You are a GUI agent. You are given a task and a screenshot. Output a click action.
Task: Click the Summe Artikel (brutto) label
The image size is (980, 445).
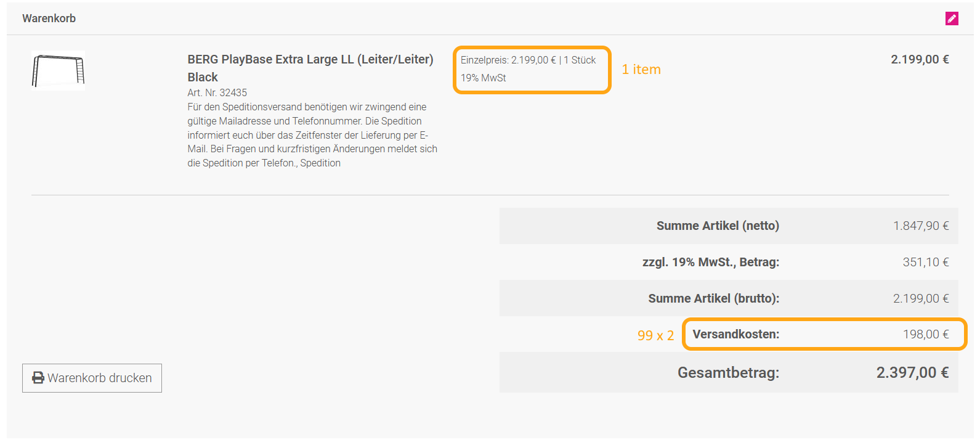pos(713,298)
